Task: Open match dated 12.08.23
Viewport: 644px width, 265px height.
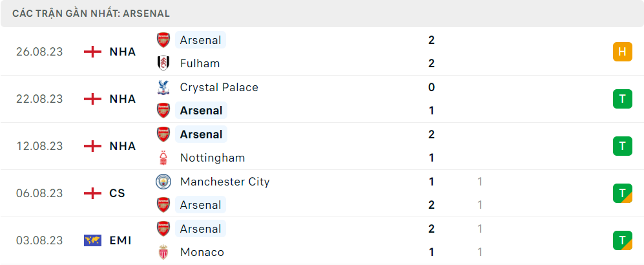Action: 322,146
